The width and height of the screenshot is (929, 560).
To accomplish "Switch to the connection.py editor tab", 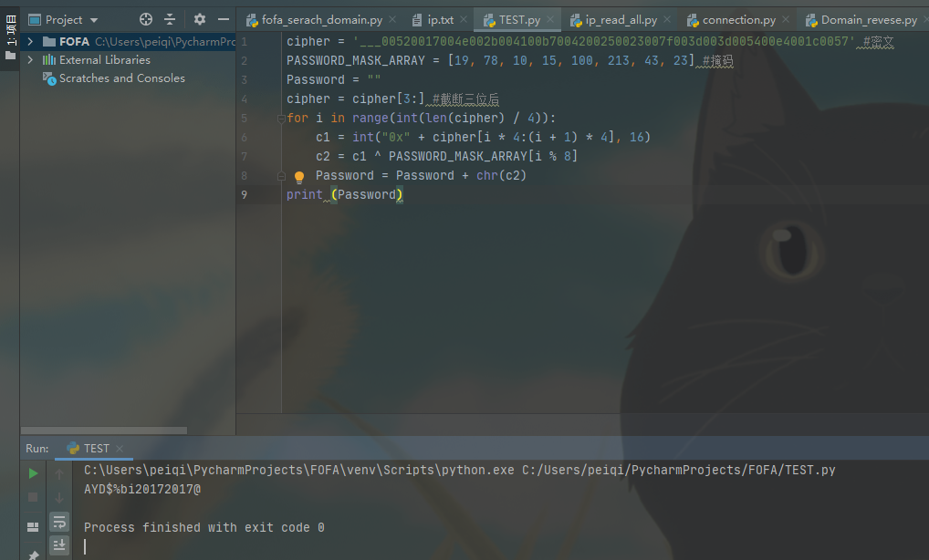I will click(x=737, y=20).
